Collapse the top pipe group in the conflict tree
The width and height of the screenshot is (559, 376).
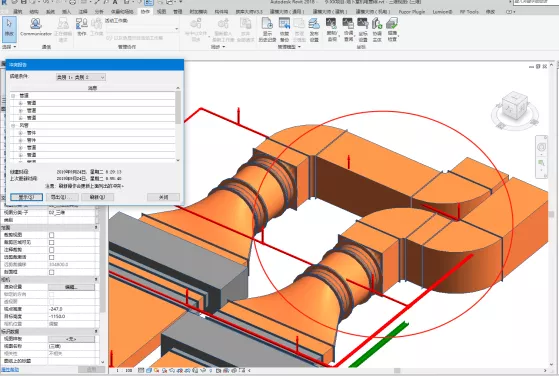click(x=13, y=96)
